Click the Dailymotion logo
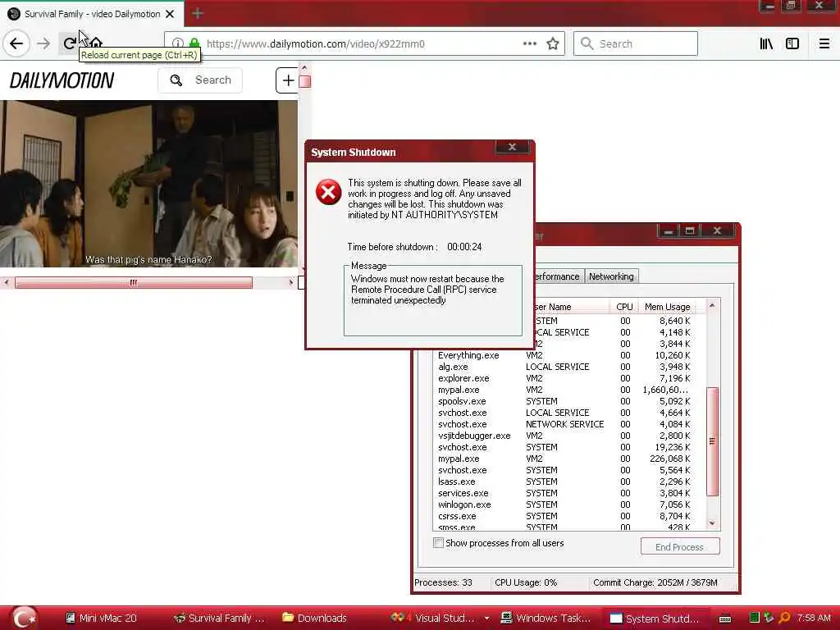This screenshot has height=630, width=840. [62, 80]
